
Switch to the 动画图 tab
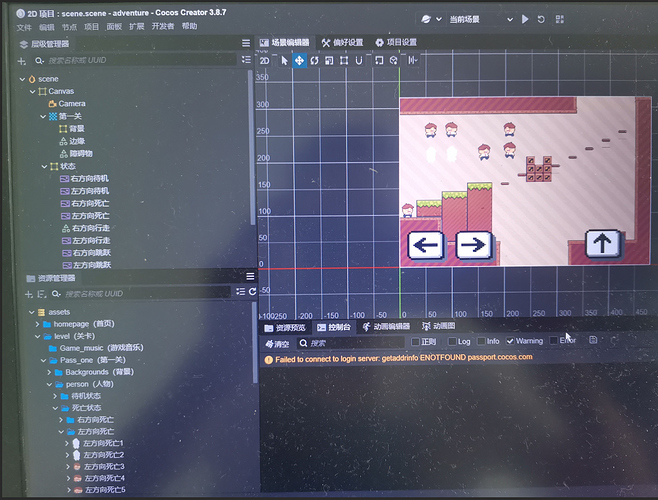[x=439, y=326]
